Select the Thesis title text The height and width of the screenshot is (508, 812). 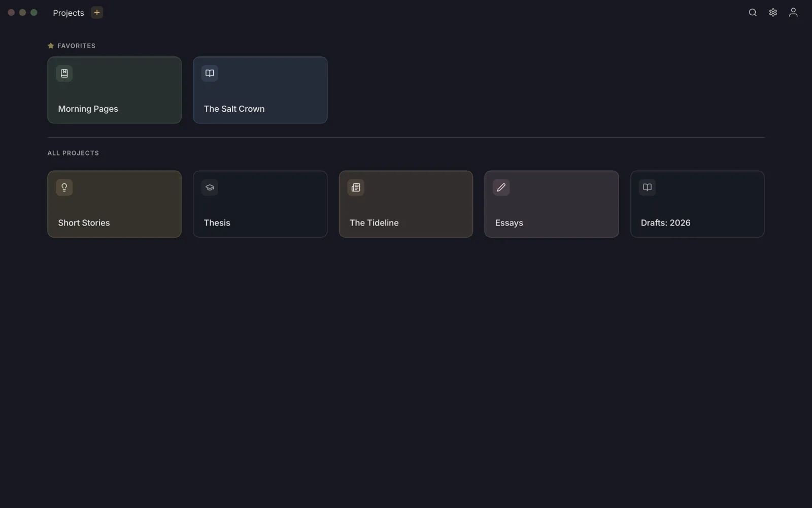point(217,223)
